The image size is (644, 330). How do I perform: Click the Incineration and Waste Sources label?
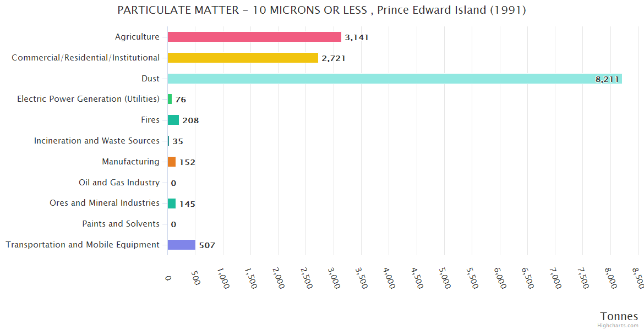(x=97, y=141)
